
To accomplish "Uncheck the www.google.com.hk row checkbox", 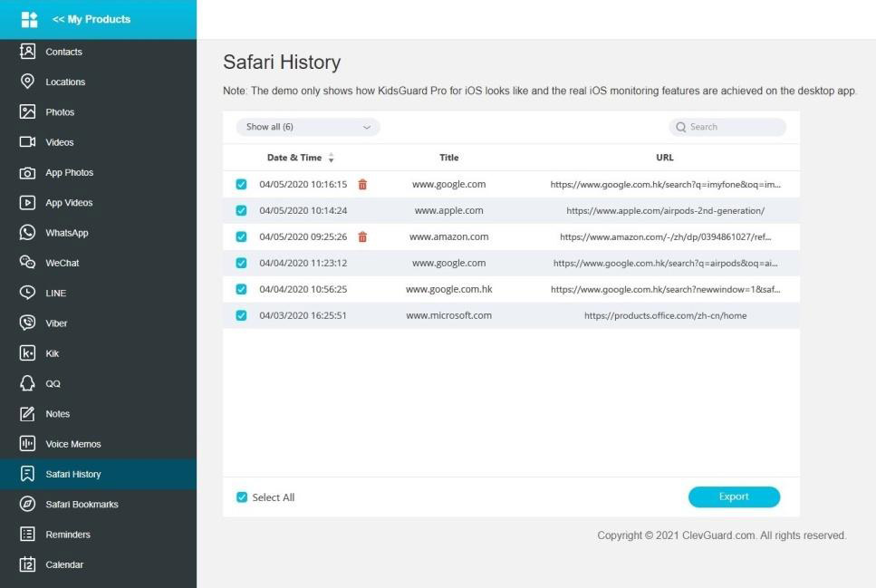I will [x=241, y=290].
